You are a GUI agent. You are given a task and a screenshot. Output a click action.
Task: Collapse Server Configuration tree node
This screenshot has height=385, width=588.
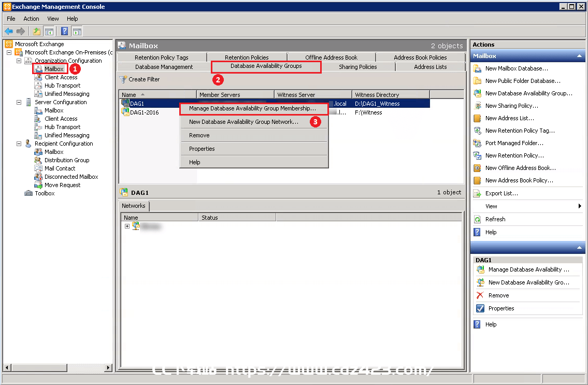pyautogui.click(x=19, y=102)
